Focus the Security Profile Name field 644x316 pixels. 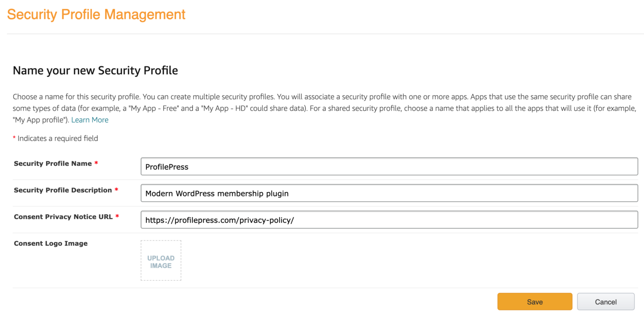[389, 167]
